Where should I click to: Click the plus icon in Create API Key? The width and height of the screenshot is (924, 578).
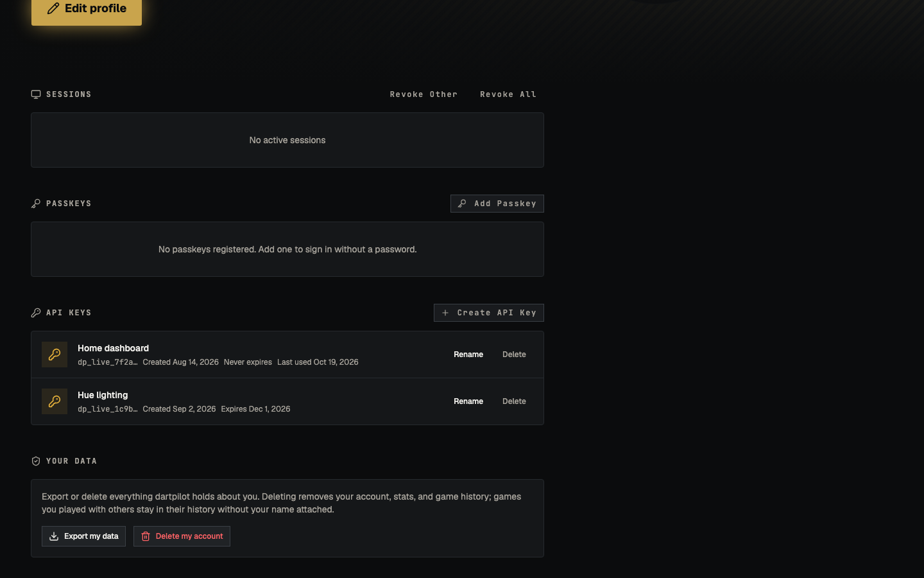click(445, 313)
